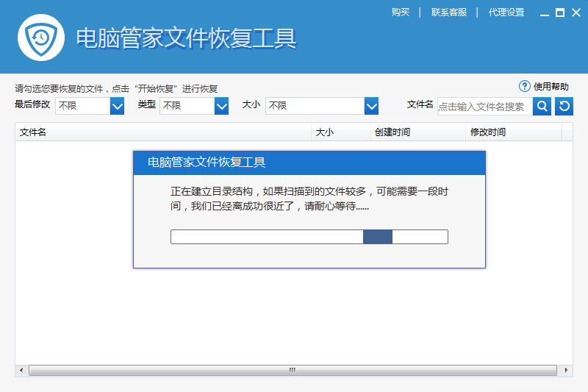Click the scrollbar right arrow
588x392 pixels.
click(566, 370)
